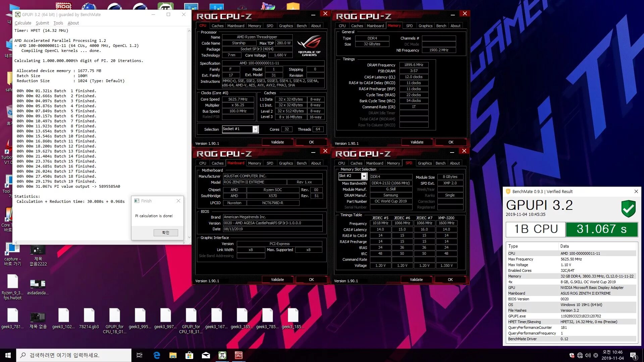Open the Tools menu in GPUPI

pos(58,23)
